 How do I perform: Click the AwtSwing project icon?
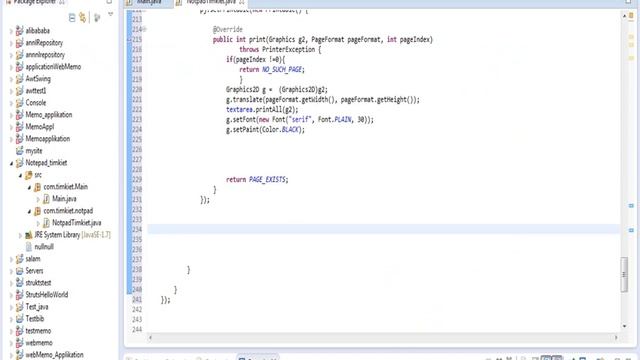tap(19, 79)
